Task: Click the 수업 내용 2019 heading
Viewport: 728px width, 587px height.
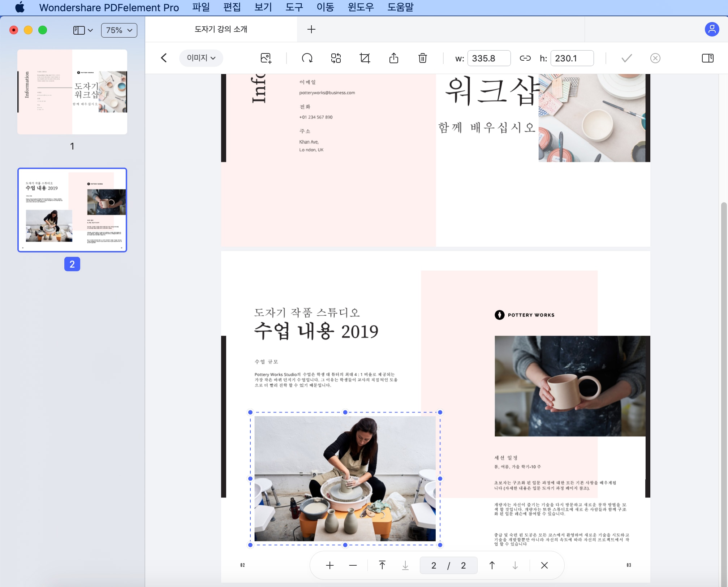Action: point(316,331)
